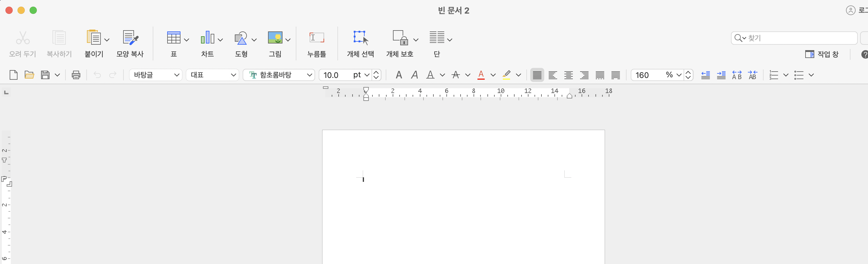
Task: Expand the highlight color dropdown arrow
Action: (519, 75)
